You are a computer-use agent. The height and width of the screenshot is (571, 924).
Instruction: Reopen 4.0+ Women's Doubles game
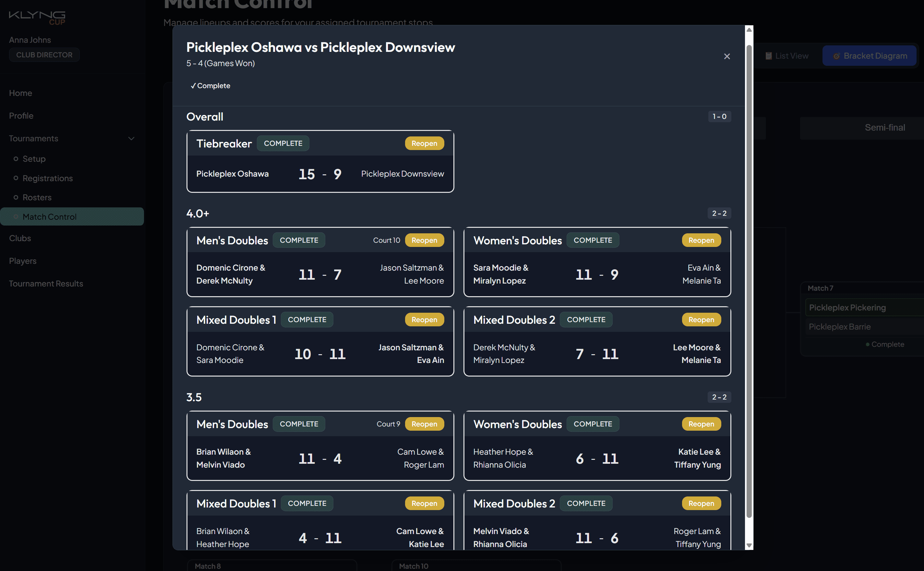click(701, 240)
